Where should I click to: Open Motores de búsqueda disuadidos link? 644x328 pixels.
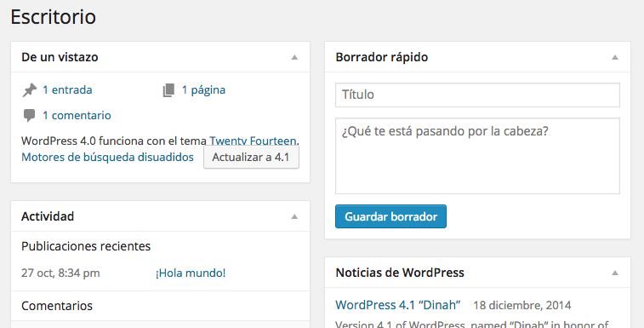[107, 157]
